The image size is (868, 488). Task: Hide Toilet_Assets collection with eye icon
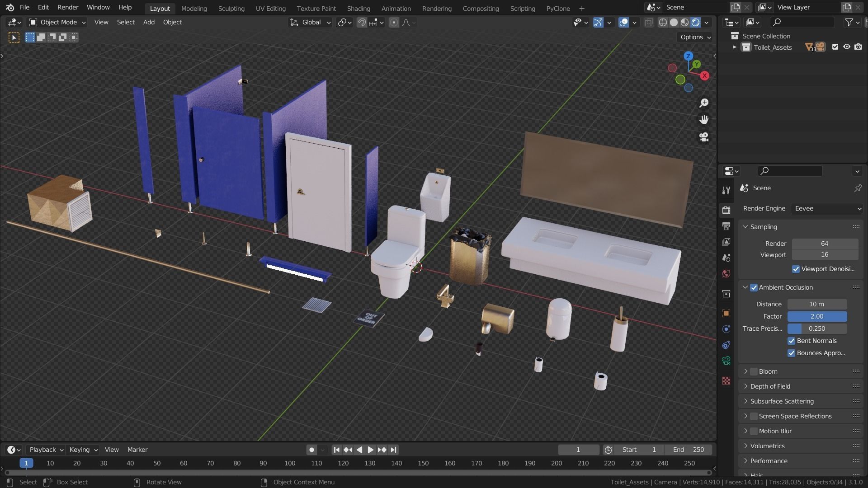pyautogui.click(x=846, y=47)
